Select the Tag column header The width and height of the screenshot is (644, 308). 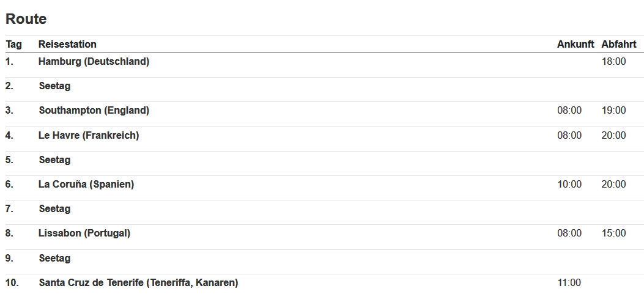13,44
